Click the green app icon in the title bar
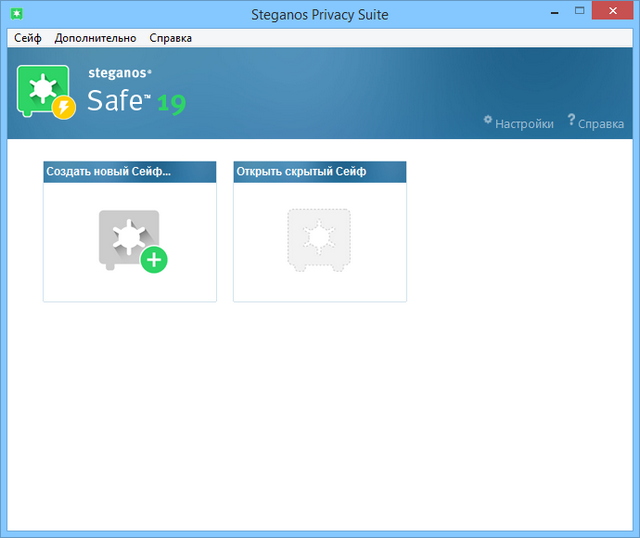Screen dimensions: 640x538 pos(15,14)
